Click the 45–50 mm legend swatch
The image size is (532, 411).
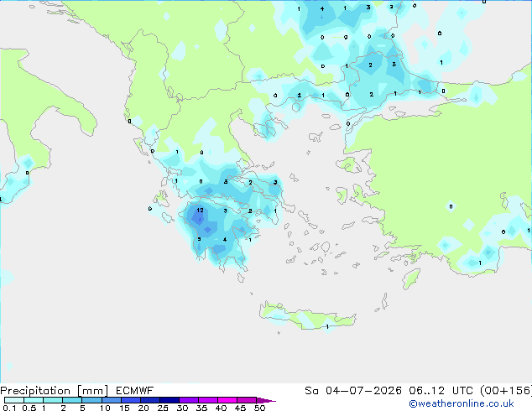(247, 400)
